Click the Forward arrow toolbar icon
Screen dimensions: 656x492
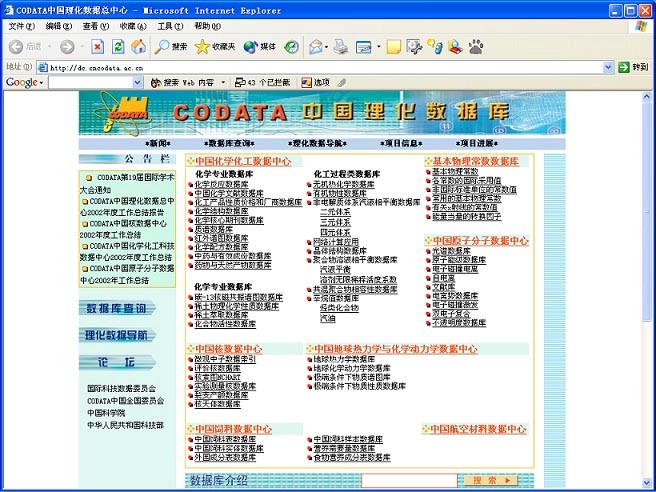click(67, 46)
